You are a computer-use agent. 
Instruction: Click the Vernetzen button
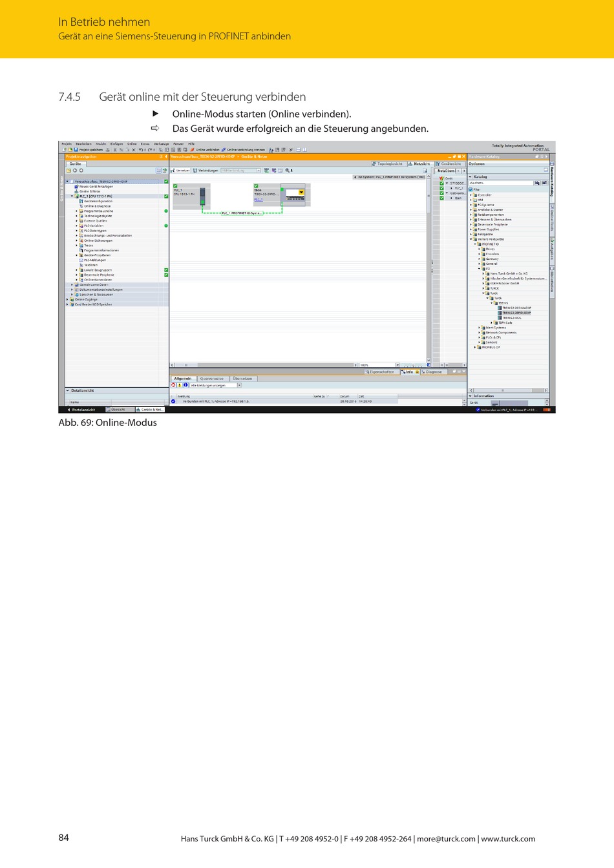[181, 171]
